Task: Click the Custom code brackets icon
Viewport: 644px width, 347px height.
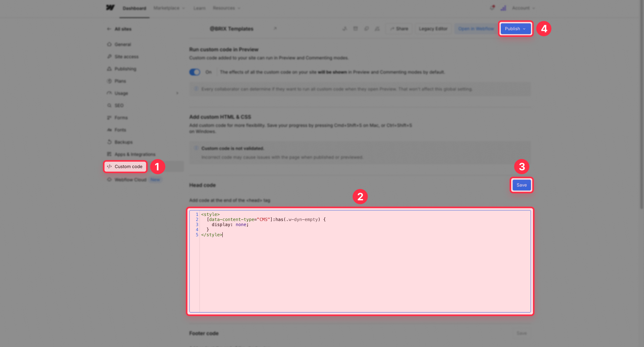Action: pos(109,166)
